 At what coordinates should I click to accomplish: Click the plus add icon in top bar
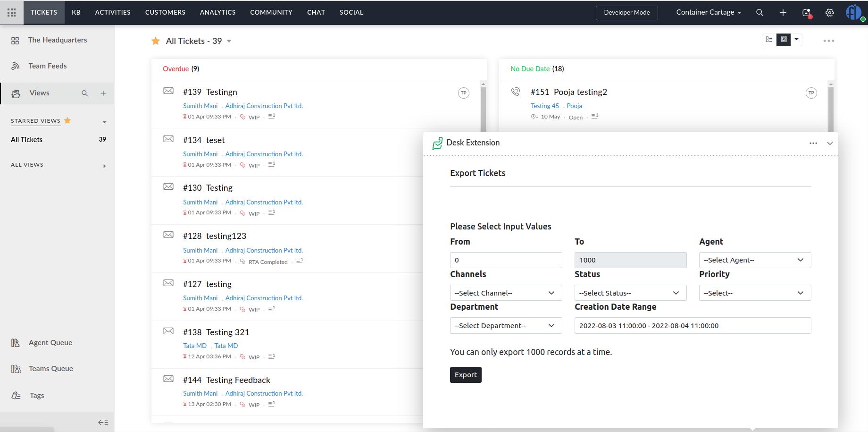[783, 13]
